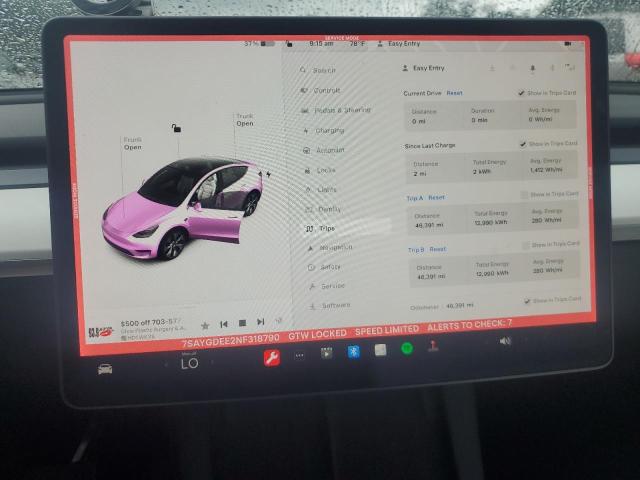Open the Controls menu
Viewport: 640px width, 480px height.
(320, 90)
